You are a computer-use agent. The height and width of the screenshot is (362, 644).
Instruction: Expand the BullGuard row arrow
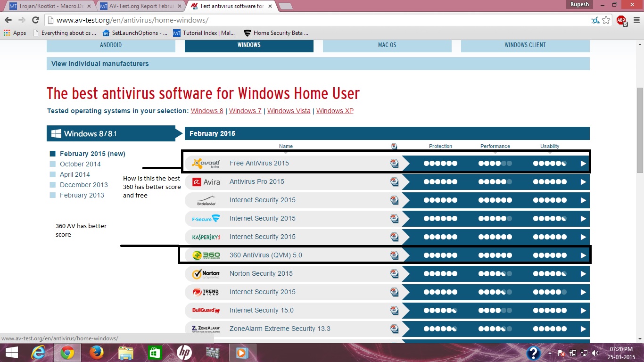(x=583, y=311)
